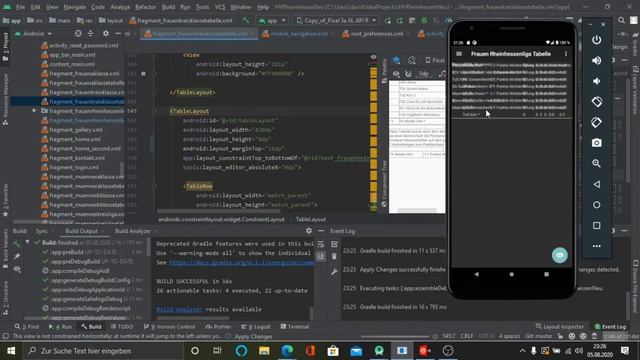640x360 pixels.
Task: Click the Build Analyzer results link
Action: pyautogui.click(x=179, y=309)
